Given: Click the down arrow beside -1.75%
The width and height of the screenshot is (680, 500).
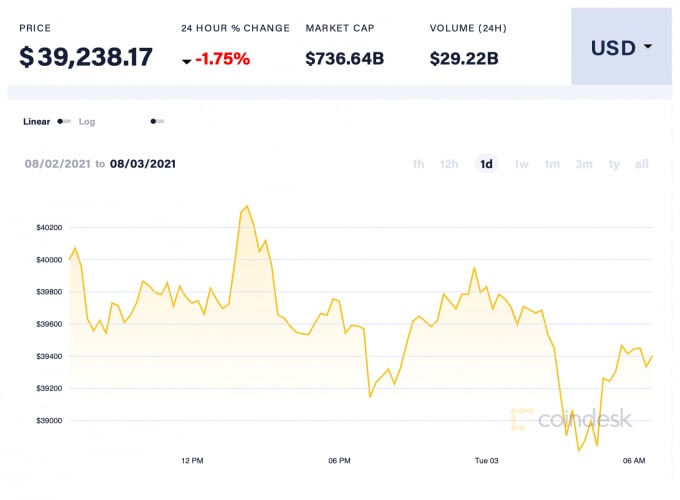Looking at the screenshot, I should (x=186, y=61).
